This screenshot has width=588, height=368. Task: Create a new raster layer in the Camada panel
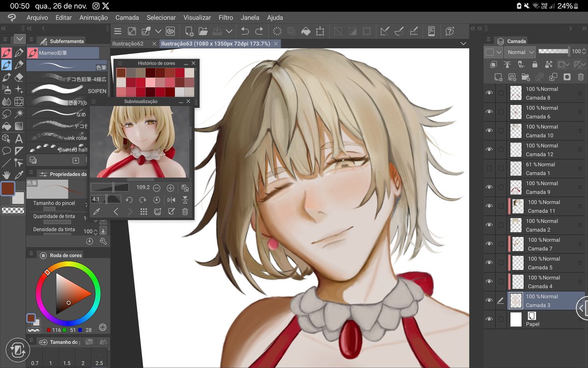[x=498, y=77]
